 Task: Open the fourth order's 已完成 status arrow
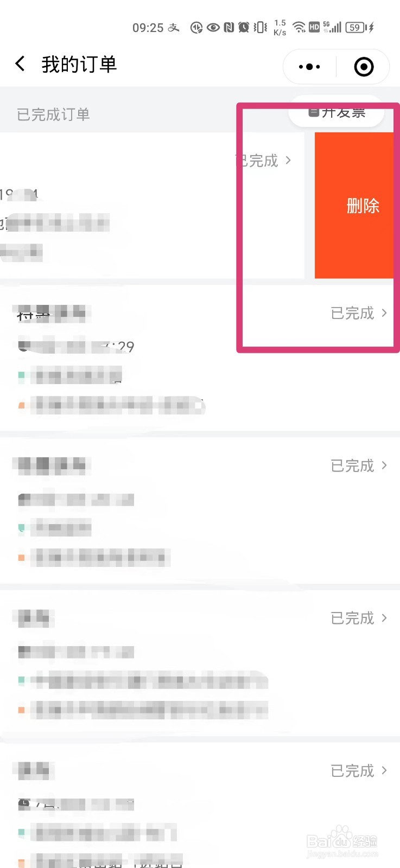click(359, 618)
